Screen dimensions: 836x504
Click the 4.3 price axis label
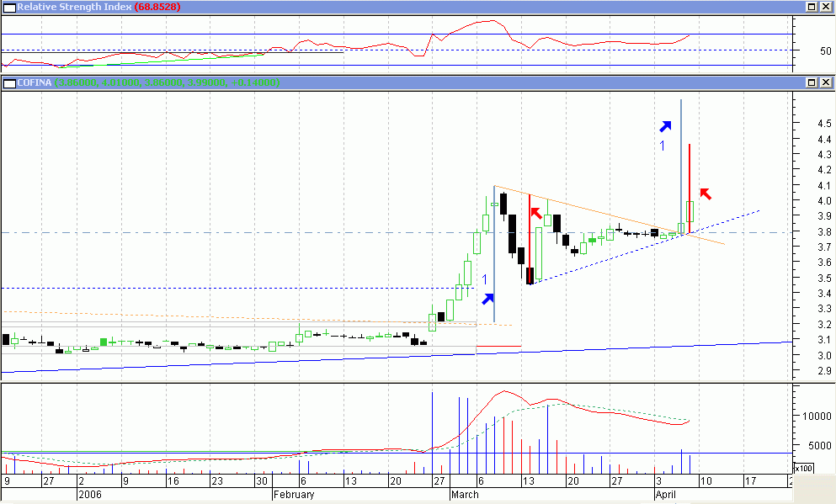tap(824, 155)
